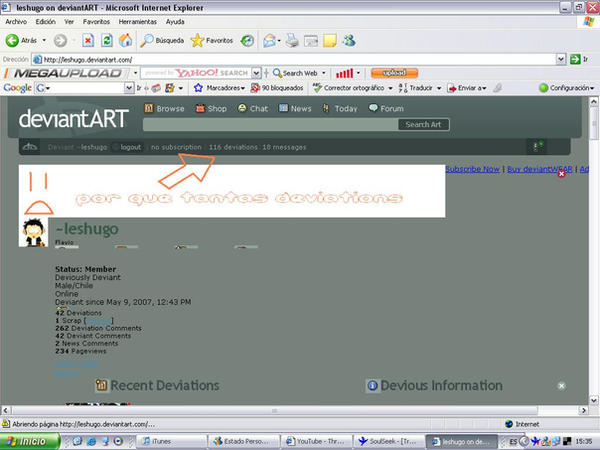This screenshot has width=600, height=450.
Task: Go to the Home page icon
Action: click(125, 40)
